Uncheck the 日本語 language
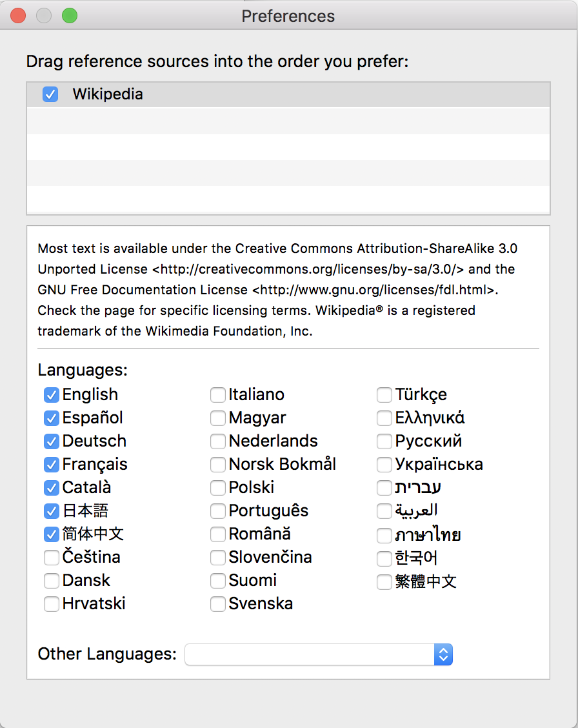This screenshot has height=728, width=578. click(x=52, y=511)
